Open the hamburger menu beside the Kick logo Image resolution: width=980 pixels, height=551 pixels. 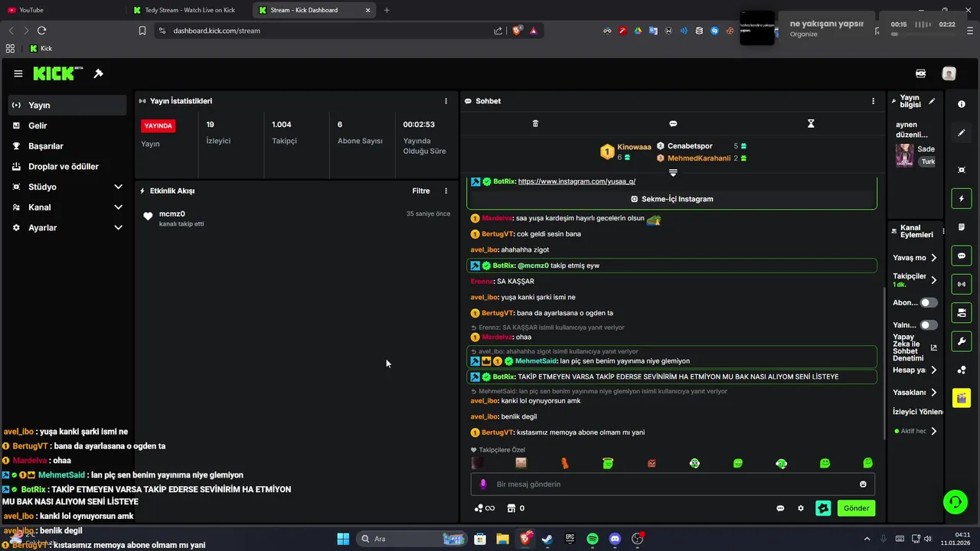click(x=18, y=73)
